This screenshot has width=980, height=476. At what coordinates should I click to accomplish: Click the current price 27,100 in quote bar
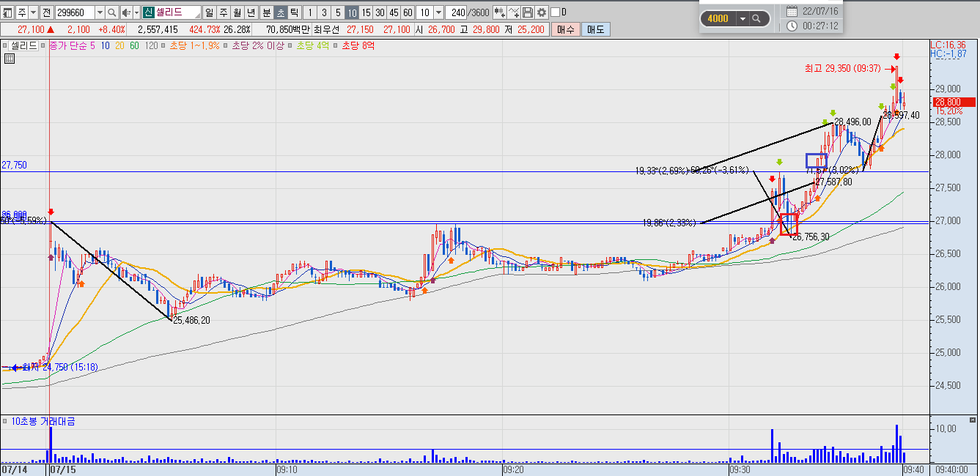32,29
